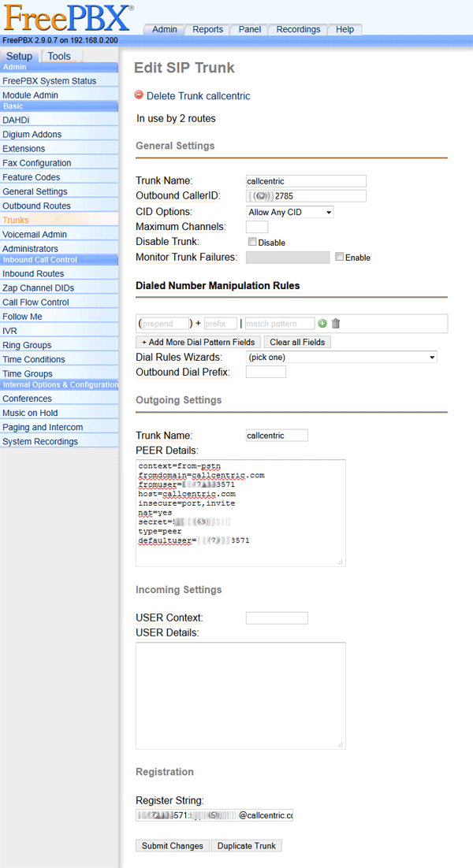Click the Outbound CallerID field
This screenshot has width=473, height=868.
(307, 196)
